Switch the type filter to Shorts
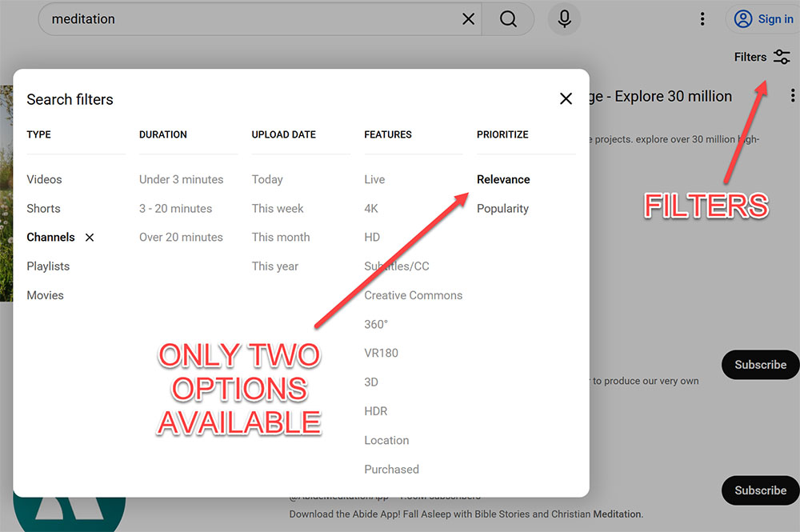This screenshot has height=532, width=800. (x=43, y=208)
